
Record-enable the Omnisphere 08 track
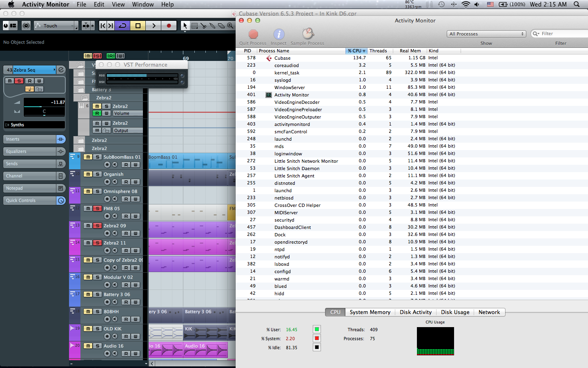[107, 199]
